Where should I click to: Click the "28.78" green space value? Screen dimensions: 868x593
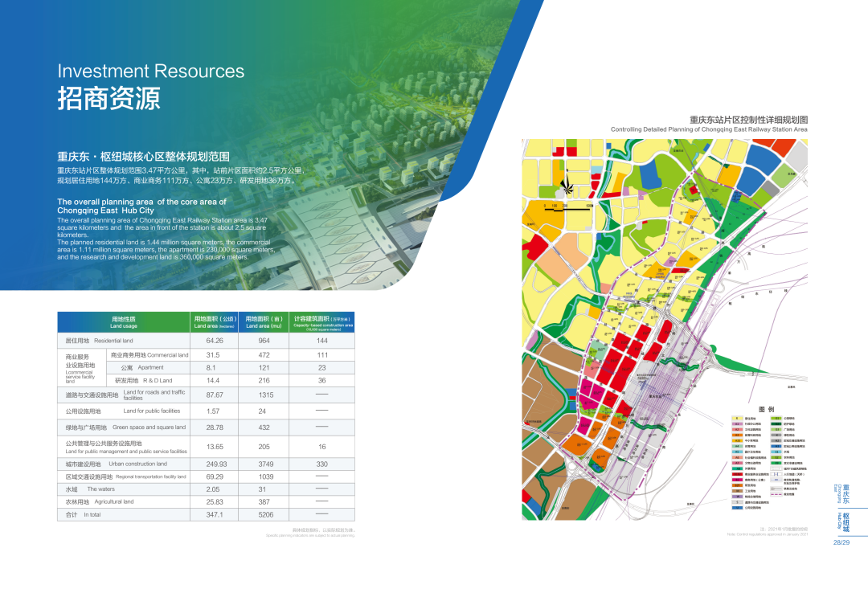(215, 427)
